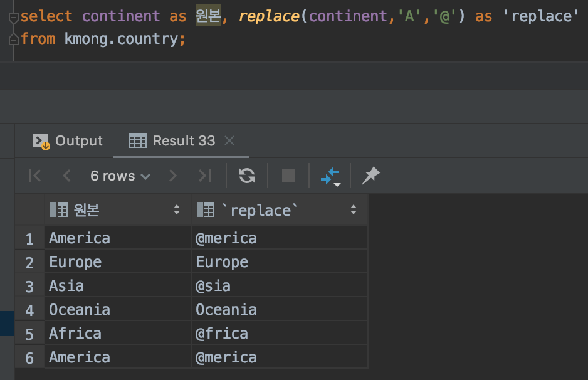Close the Result 33 tab

(x=229, y=140)
